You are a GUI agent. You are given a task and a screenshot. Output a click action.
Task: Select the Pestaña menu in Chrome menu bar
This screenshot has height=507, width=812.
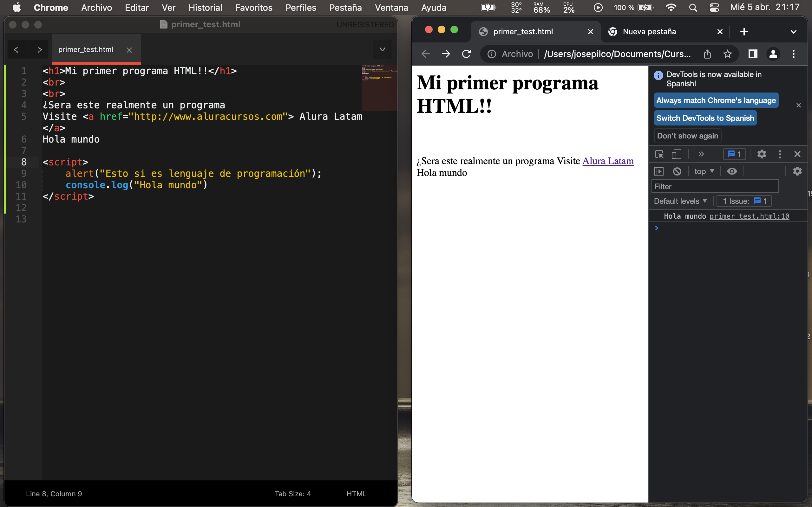(345, 8)
